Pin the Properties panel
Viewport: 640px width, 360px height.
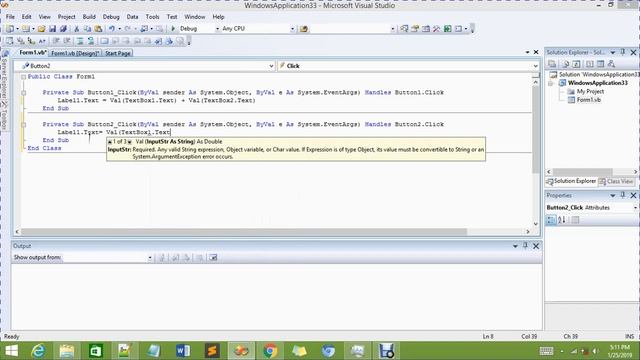[x=623, y=195]
